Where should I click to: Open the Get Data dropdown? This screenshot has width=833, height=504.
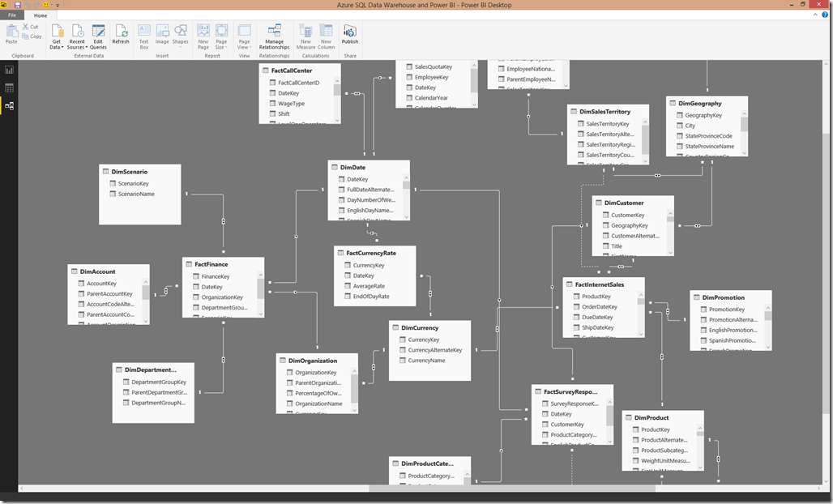(x=56, y=36)
